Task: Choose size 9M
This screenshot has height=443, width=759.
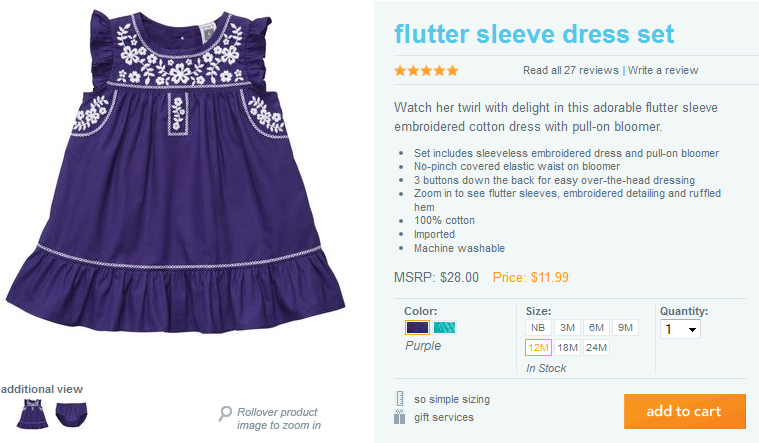Action: click(x=626, y=328)
